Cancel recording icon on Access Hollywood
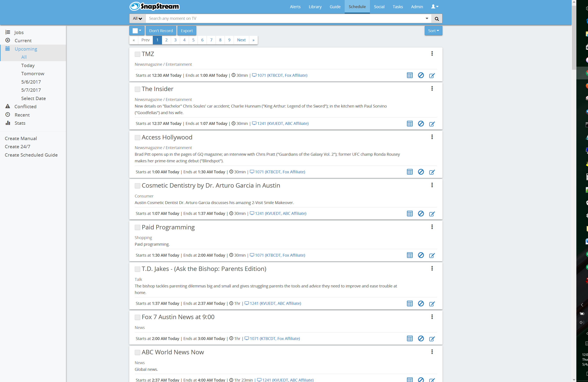The image size is (588, 382). 421,172
